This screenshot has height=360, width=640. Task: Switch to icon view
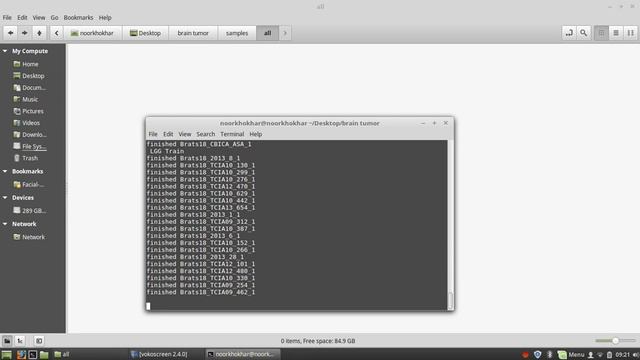[x=601, y=33]
